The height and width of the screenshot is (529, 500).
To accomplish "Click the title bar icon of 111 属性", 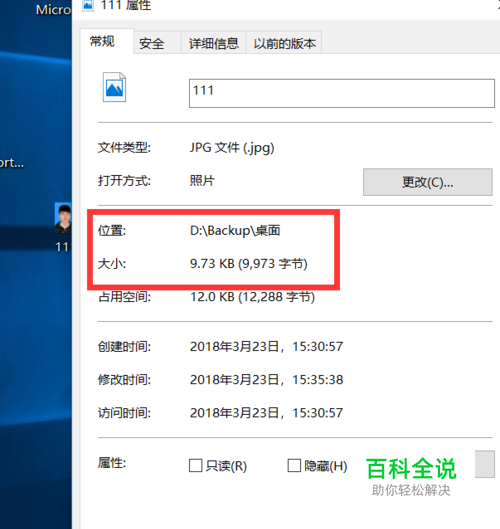I will tap(88, 5).
